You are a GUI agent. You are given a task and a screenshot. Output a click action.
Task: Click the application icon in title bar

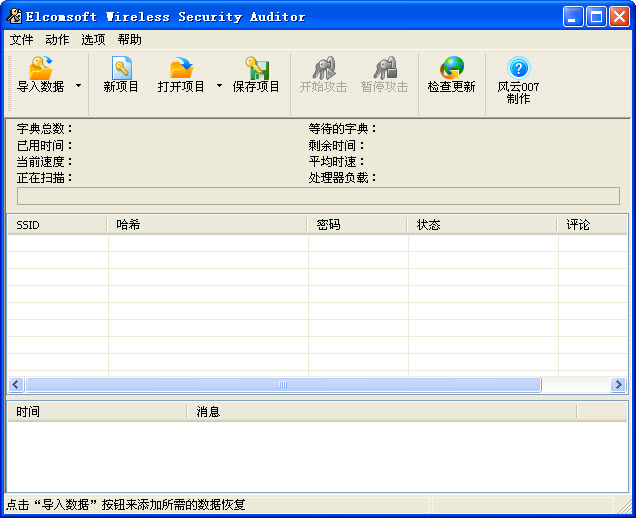[x=14, y=16]
